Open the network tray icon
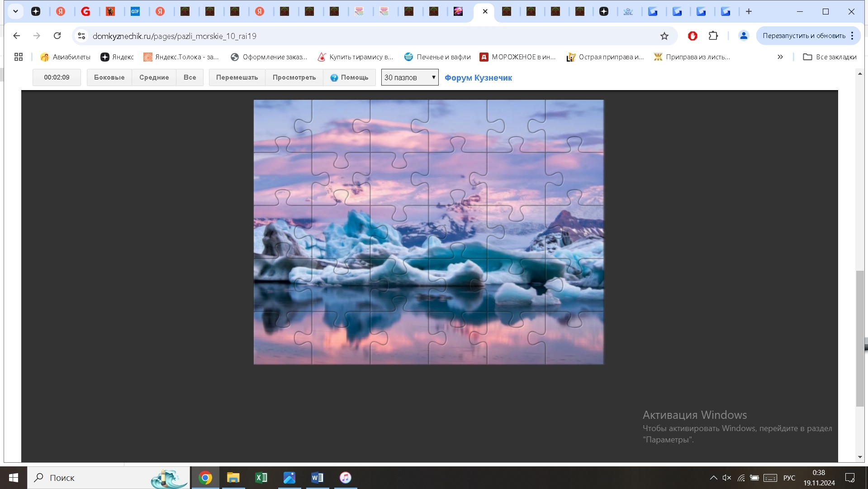 pyautogui.click(x=741, y=478)
